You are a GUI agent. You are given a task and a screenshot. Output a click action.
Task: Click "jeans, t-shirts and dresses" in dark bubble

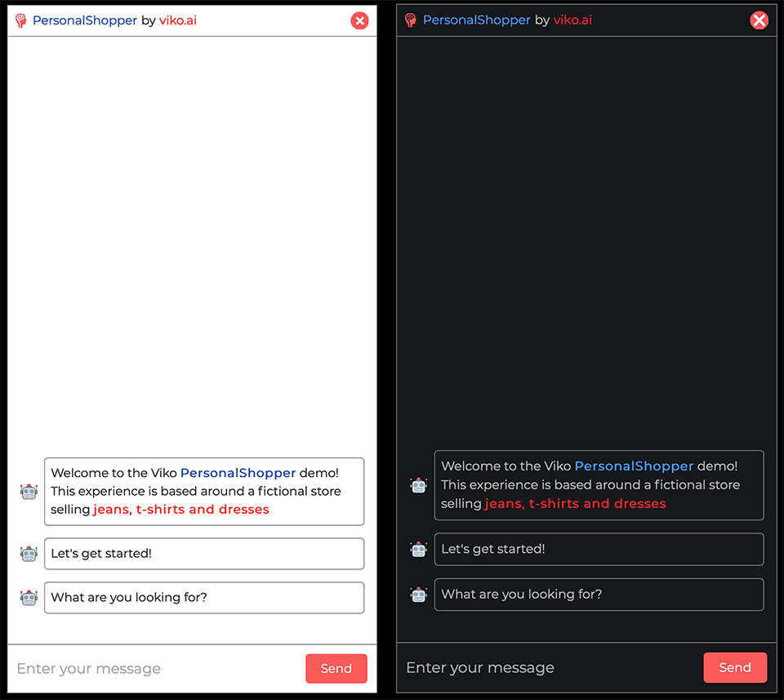click(x=576, y=503)
